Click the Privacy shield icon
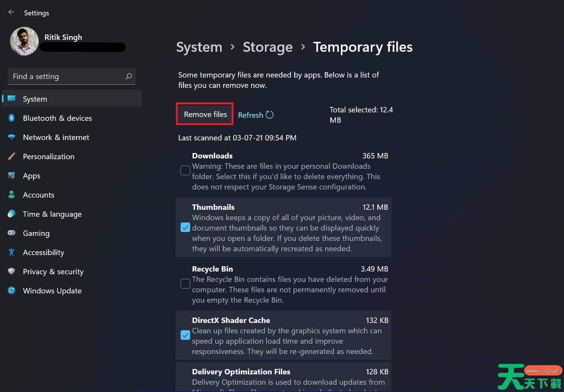 [x=12, y=271]
